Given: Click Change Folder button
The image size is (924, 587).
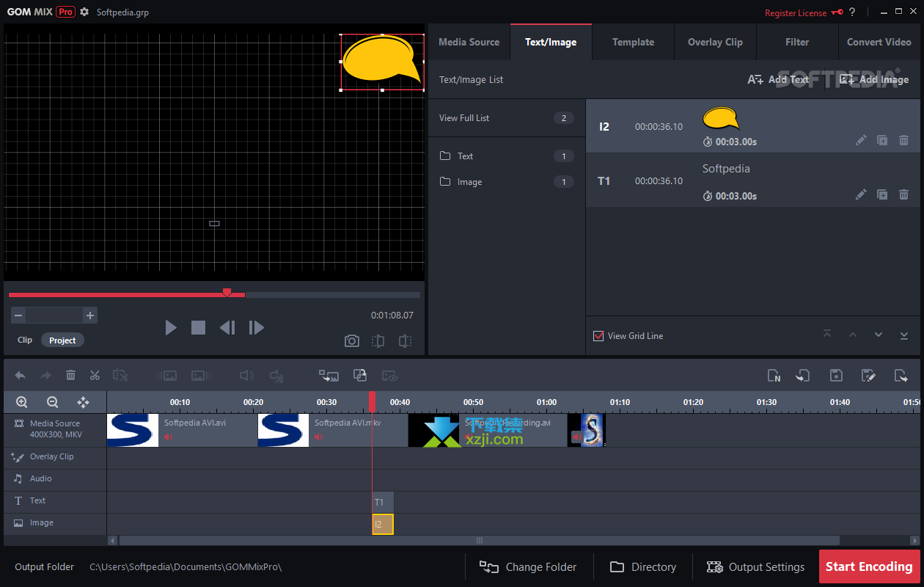Looking at the screenshot, I should 528,566.
